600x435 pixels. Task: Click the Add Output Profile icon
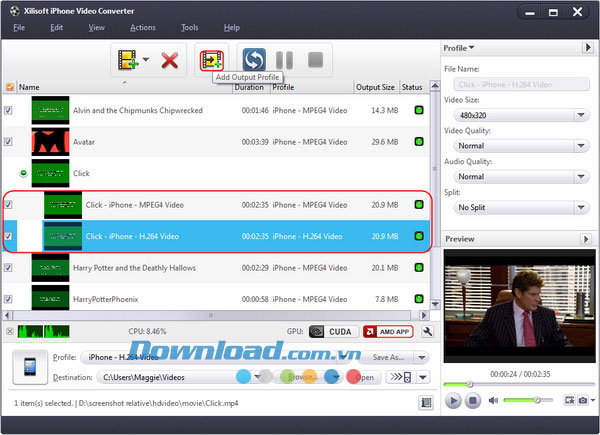click(x=212, y=60)
